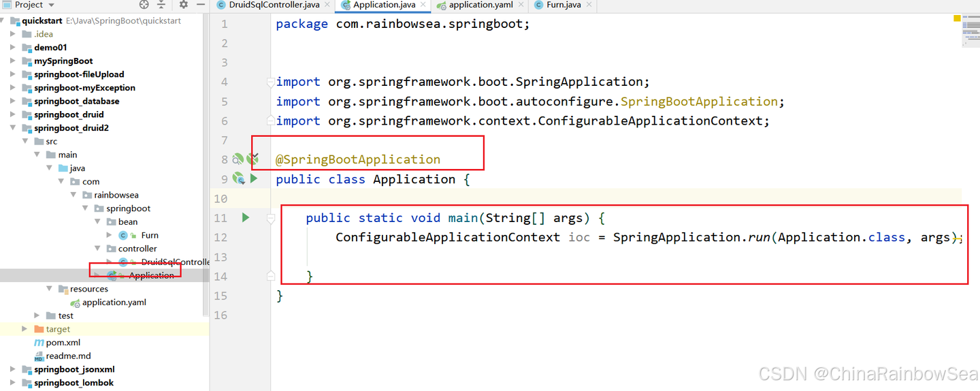
Task: Fold the main method at line 11
Action: click(x=271, y=218)
